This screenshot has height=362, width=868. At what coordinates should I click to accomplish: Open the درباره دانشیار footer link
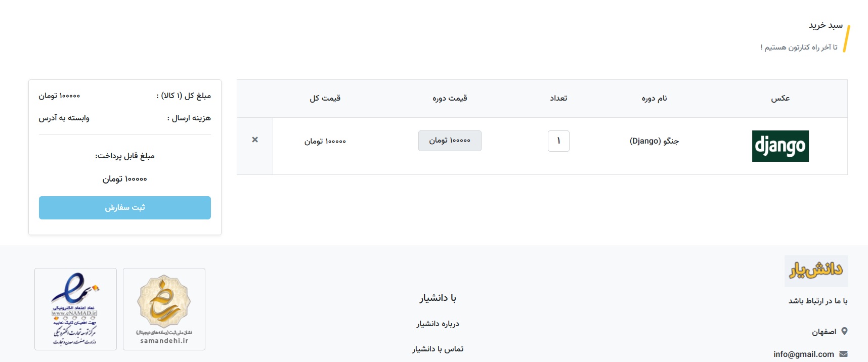point(438,324)
